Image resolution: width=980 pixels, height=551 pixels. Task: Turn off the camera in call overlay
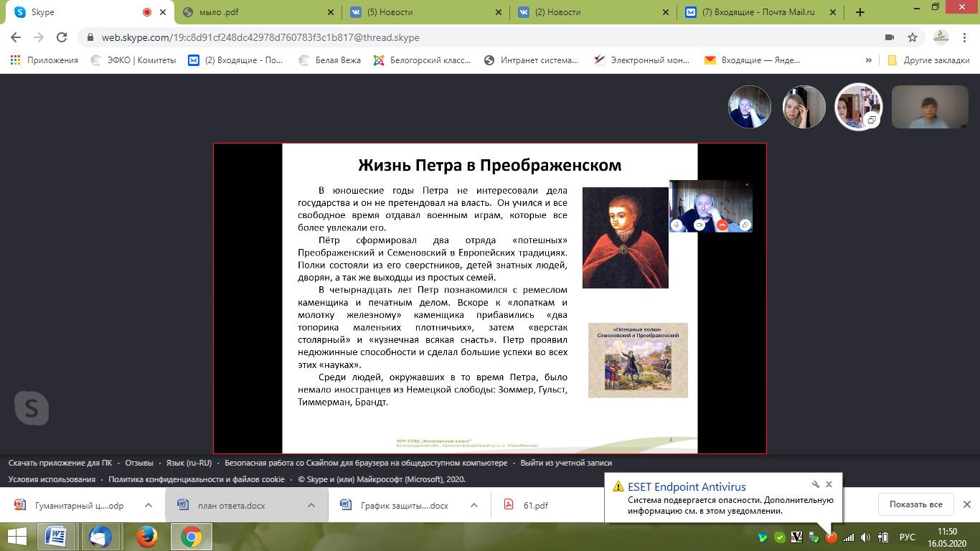tap(699, 225)
